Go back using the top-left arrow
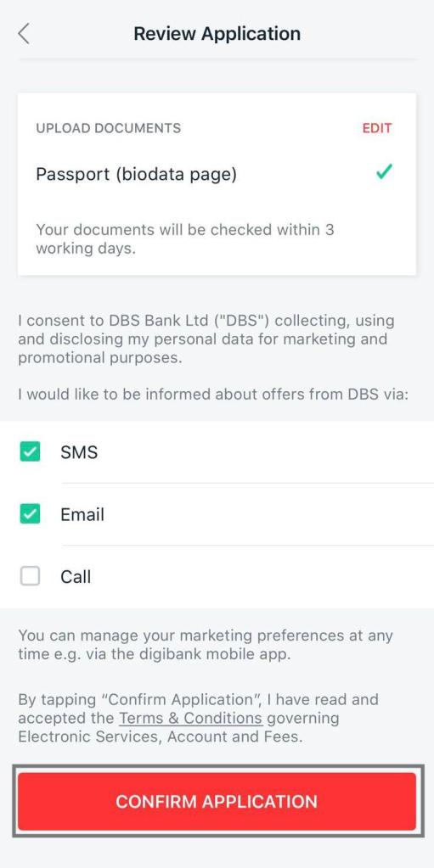This screenshot has width=434, height=868. pyautogui.click(x=23, y=34)
